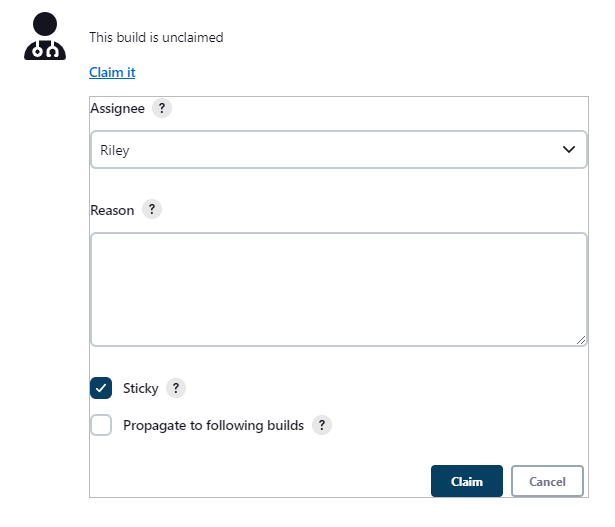Click the 'This build is unclaimed' text
The image size is (615, 527).
[156, 37]
